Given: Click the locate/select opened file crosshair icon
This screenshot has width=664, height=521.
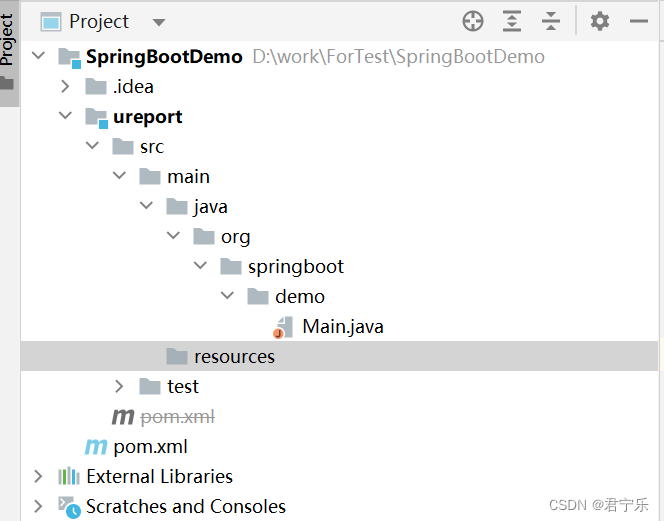Looking at the screenshot, I should (x=473, y=21).
